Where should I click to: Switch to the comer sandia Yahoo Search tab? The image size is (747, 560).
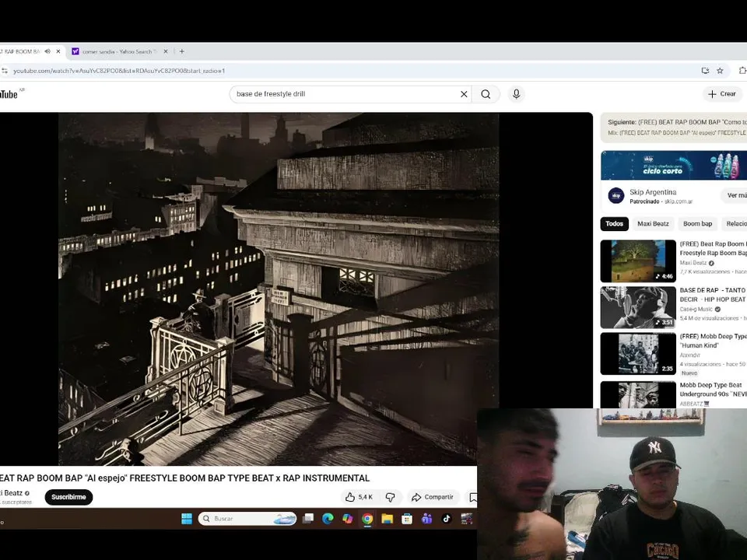(x=117, y=51)
